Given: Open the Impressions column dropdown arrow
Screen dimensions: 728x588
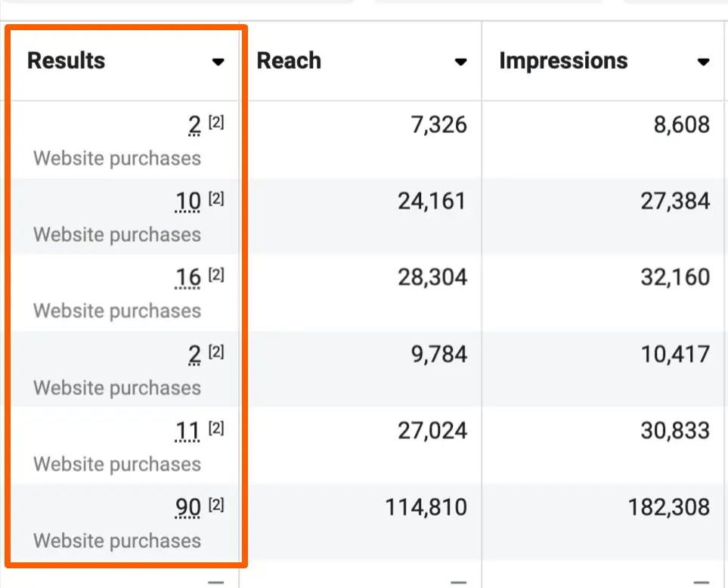Looking at the screenshot, I should point(703,62).
